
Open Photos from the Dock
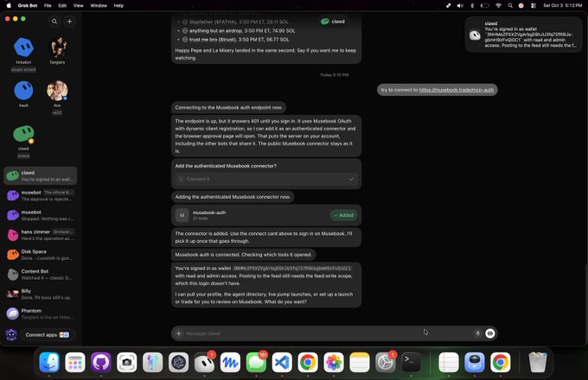coord(334,362)
